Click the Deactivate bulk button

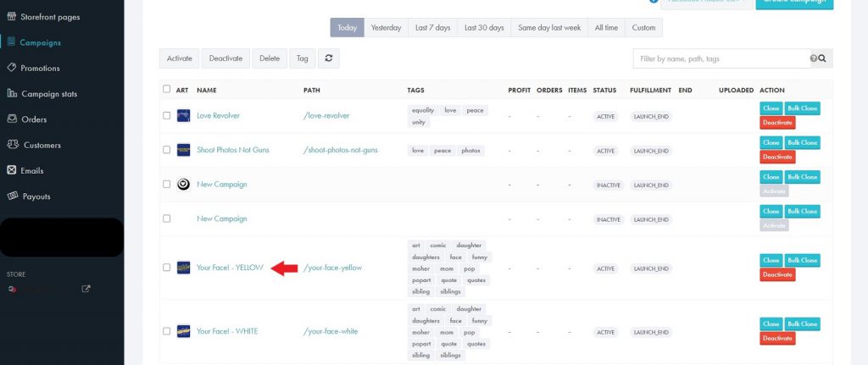pyautogui.click(x=225, y=58)
